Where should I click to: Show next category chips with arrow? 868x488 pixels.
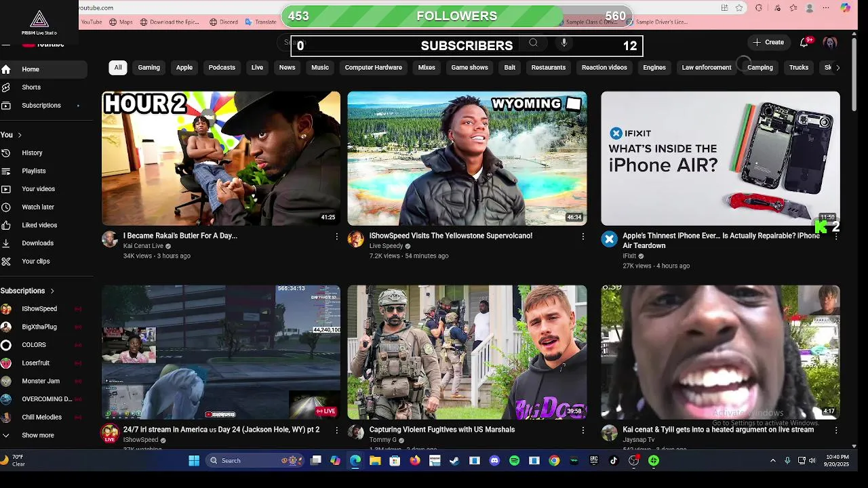coord(837,68)
